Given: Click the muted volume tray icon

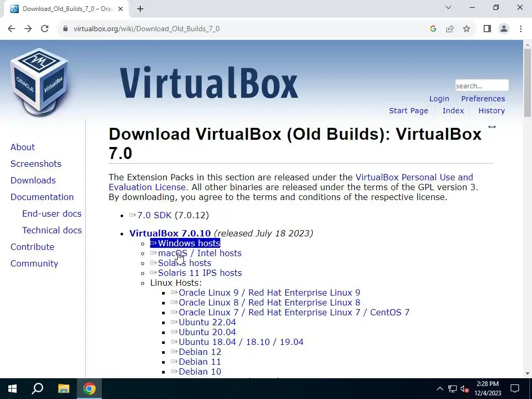Looking at the screenshot, I should coord(465,389).
